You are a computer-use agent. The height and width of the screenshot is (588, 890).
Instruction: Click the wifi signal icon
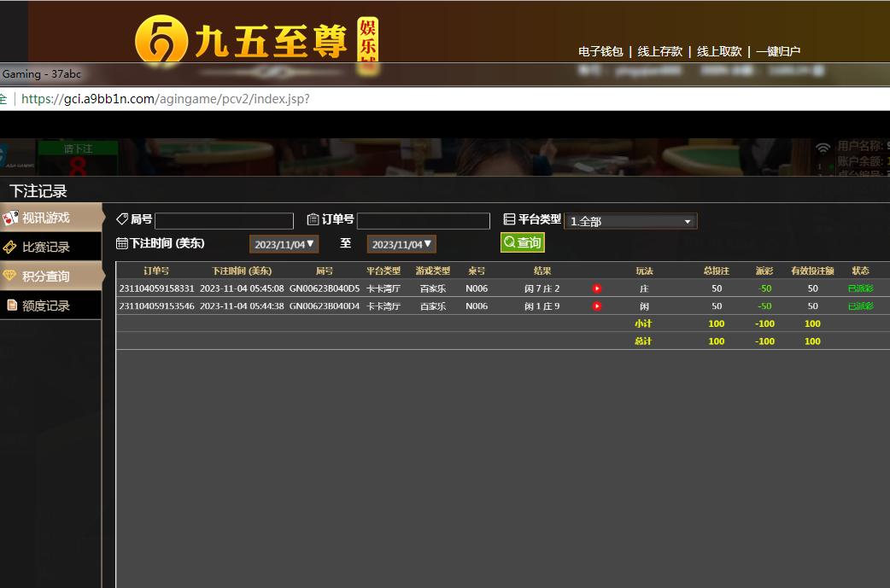click(x=823, y=148)
